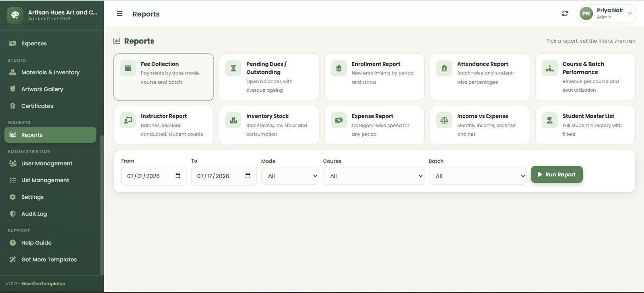
Task: Click the Course & Batch Performance icon
Action: tap(550, 68)
